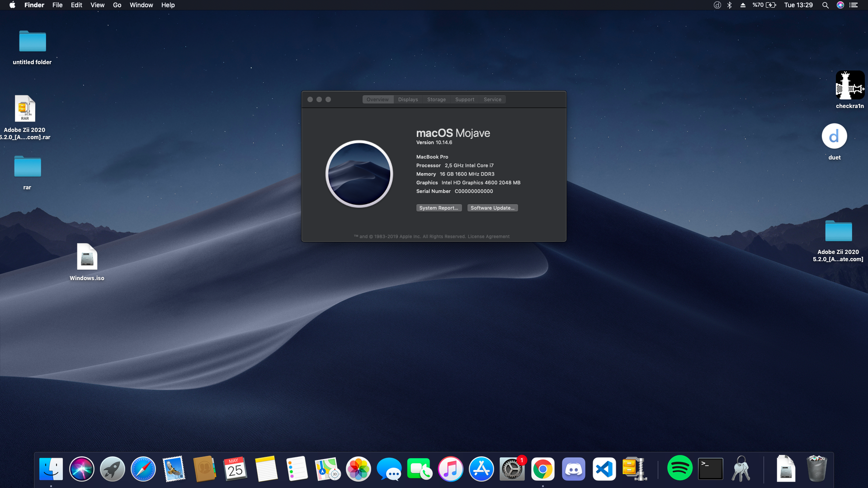Open the License Agreement link

point(488,236)
